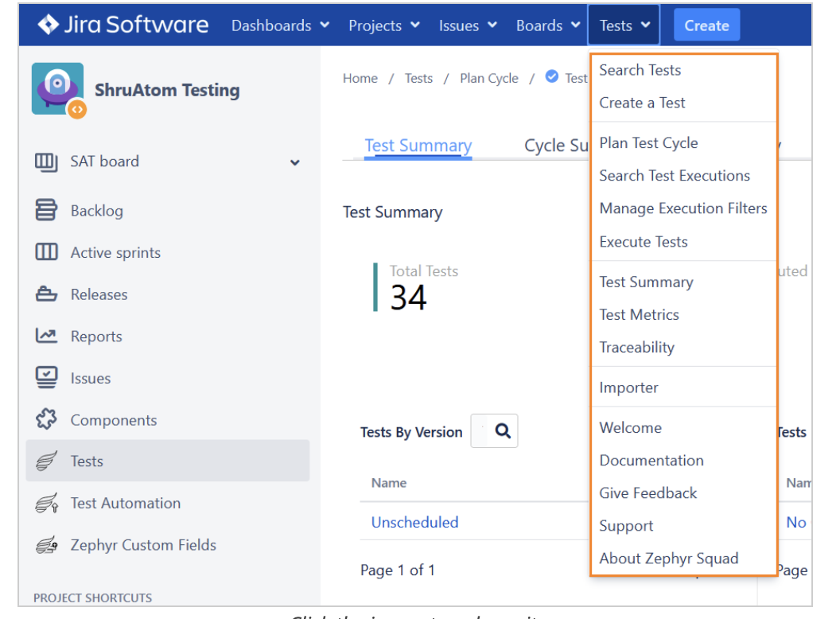This screenshot has width=840, height=619.
Task: Open Documentation from the Tests menu
Action: click(x=651, y=461)
